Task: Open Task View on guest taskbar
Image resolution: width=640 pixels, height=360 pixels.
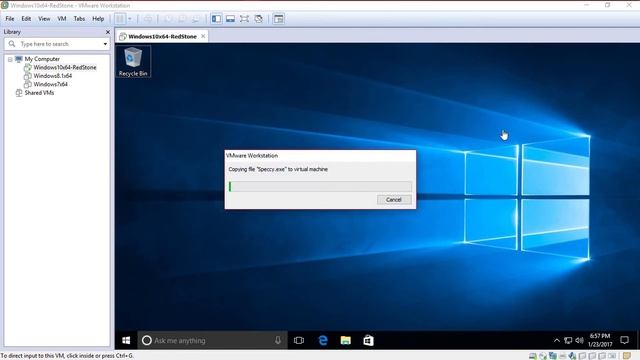Action: (299, 340)
